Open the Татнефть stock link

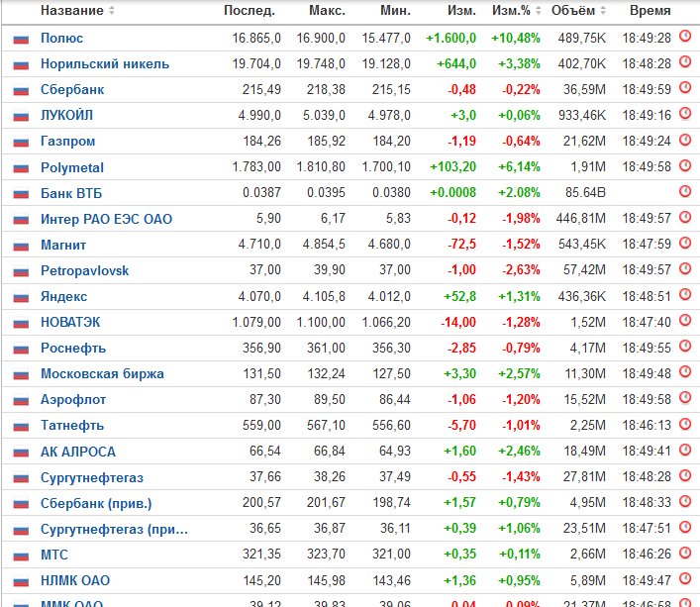click(x=72, y=426)
